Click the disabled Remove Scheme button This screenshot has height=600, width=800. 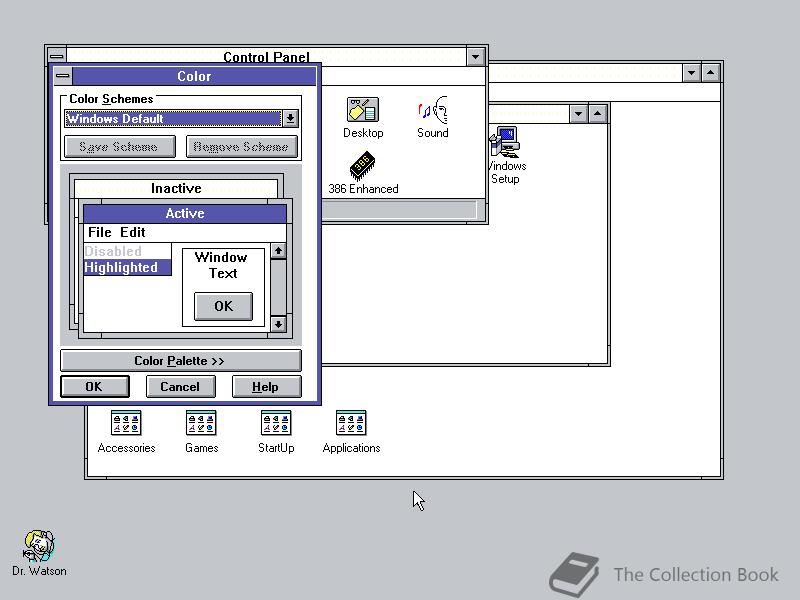[241, 147]
